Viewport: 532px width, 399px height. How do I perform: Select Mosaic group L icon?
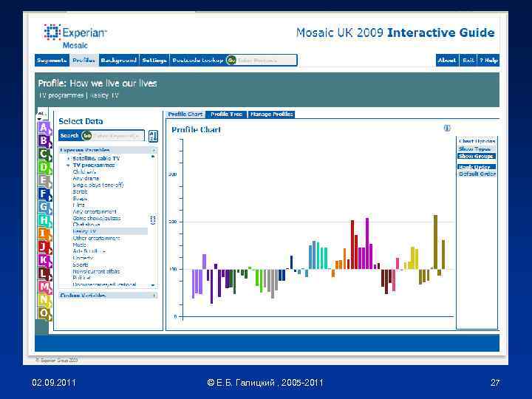click(44, 273)
